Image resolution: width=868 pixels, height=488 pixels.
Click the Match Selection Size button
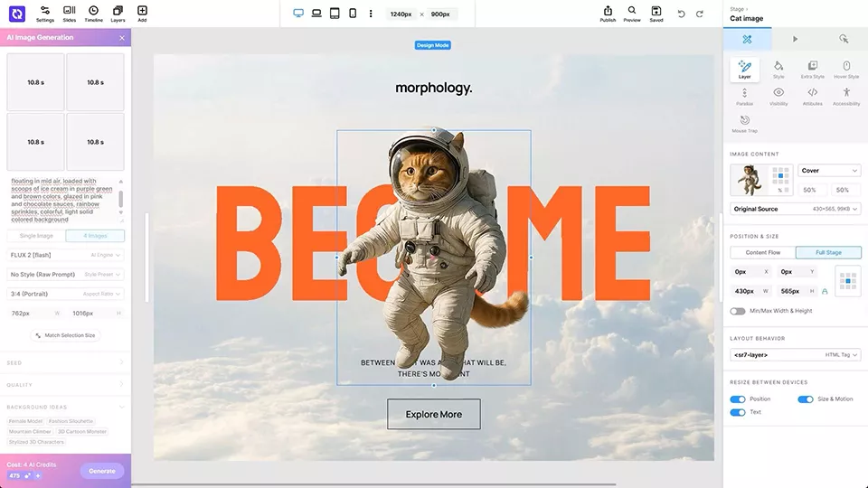[x=66, y=335]
